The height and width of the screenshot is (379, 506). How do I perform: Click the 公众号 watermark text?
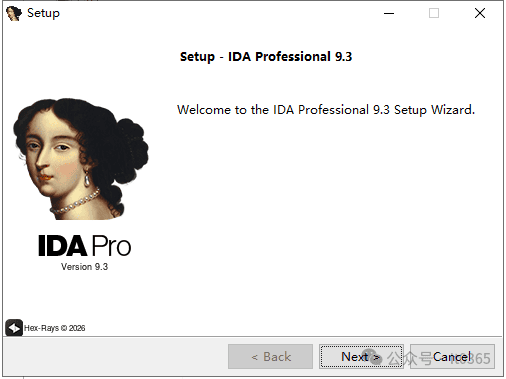point(409,358)
